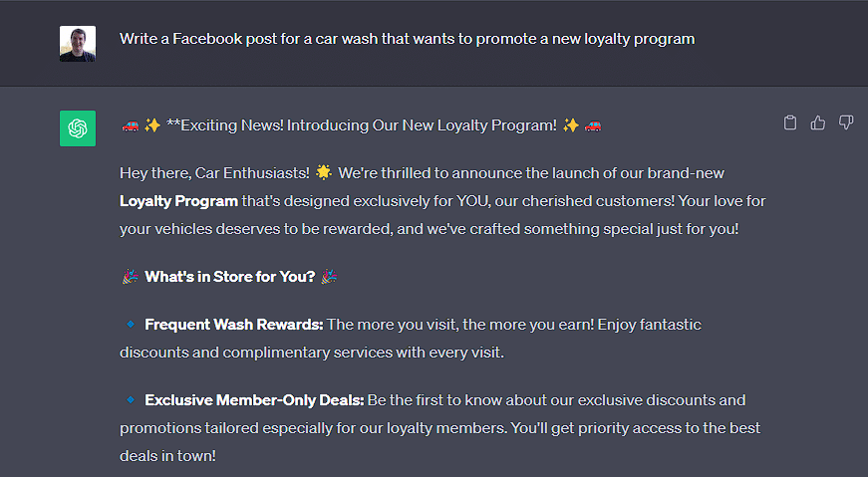
Task: Copy the response with the clipboard icon
Action: click(x=790, y=122)
